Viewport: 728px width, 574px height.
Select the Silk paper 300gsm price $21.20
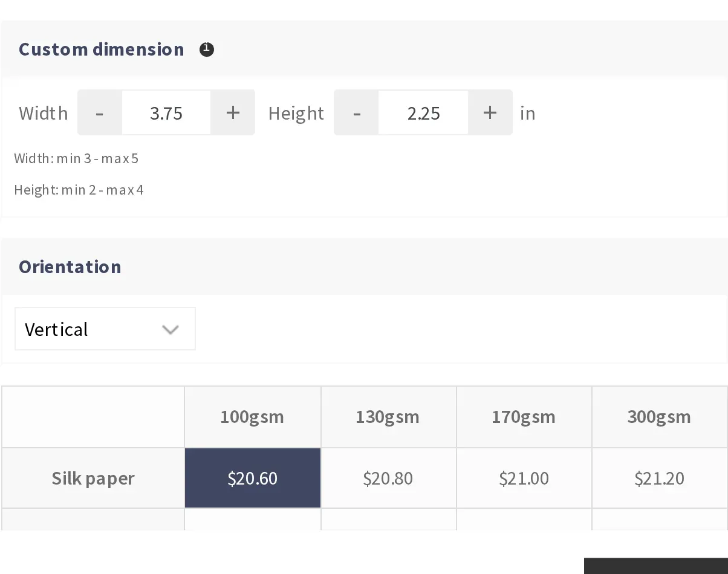[x=660, y=478]
